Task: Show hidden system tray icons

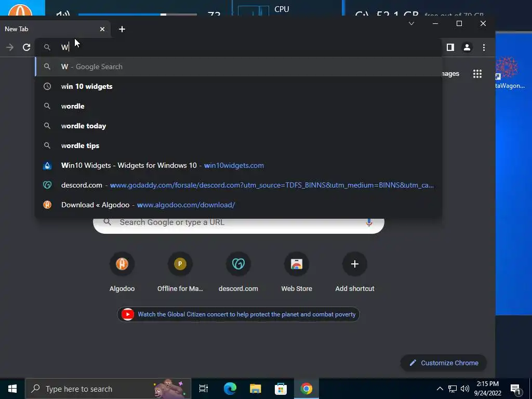Action: [x=440, y=389]
